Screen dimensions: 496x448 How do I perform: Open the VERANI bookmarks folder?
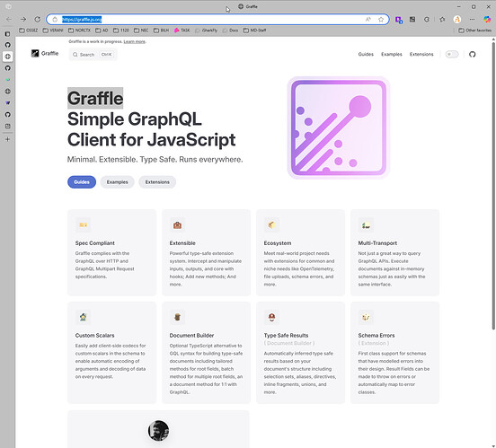[53, 31]
